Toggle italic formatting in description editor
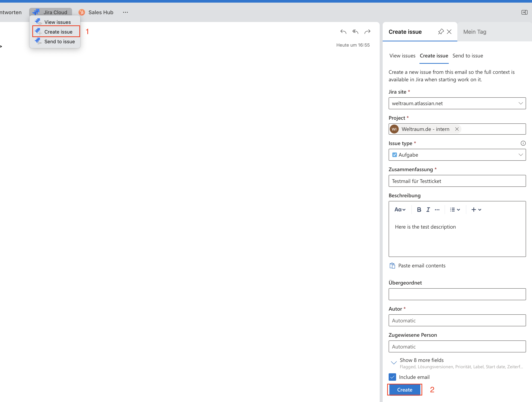The image size is (532, 402). coord(428,210)
